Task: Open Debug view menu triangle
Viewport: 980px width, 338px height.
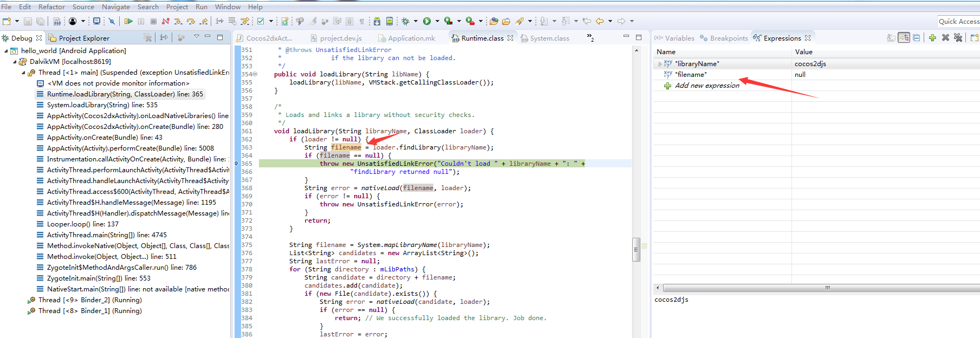Action: pos(197,37)
